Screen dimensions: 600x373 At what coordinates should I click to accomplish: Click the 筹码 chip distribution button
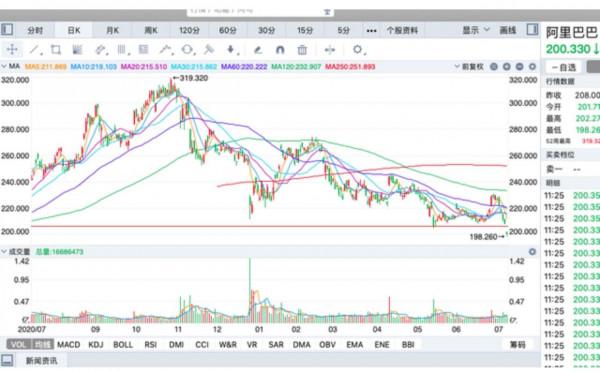517,345
